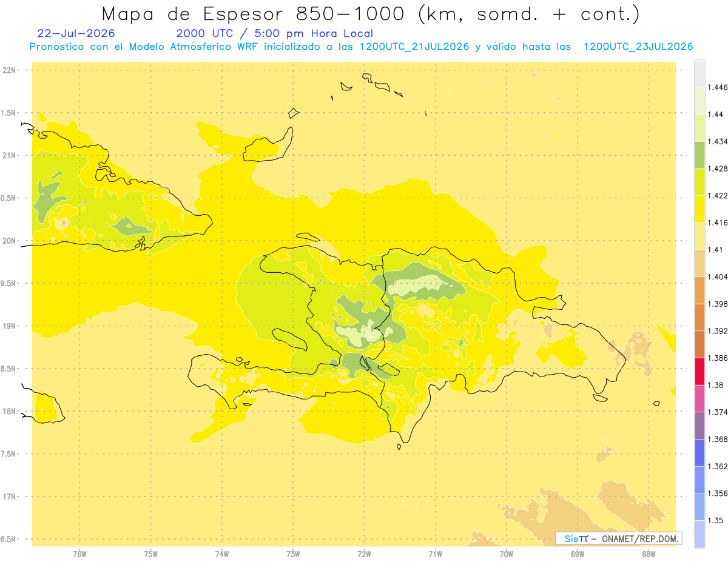Select the date text '22-Jul-2026'
The width and height of the screenshot is (728, 562).
[76, 34]
